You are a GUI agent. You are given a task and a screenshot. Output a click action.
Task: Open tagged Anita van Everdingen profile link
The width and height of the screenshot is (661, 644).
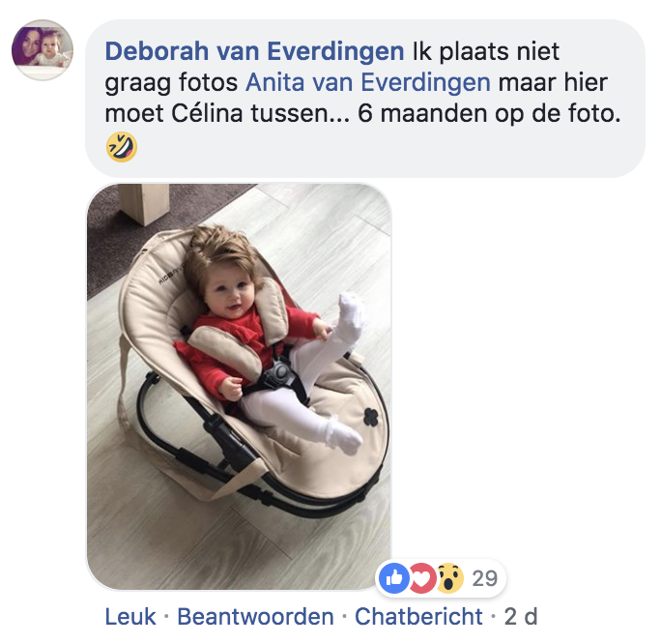click(x=368, y=82)
